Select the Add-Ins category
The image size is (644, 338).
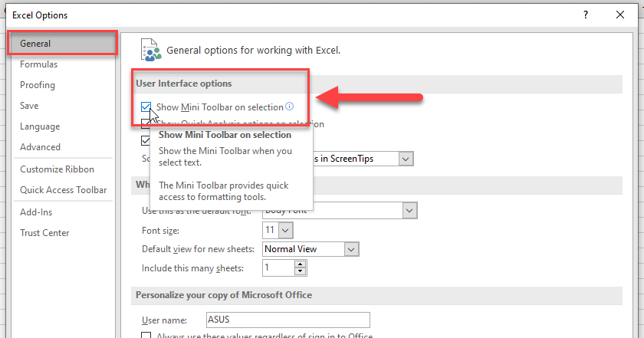[x=36, y=212]
